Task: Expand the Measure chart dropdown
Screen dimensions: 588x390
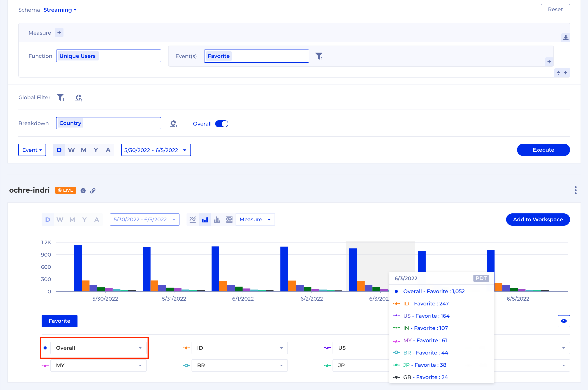Action: pos(255,219)
